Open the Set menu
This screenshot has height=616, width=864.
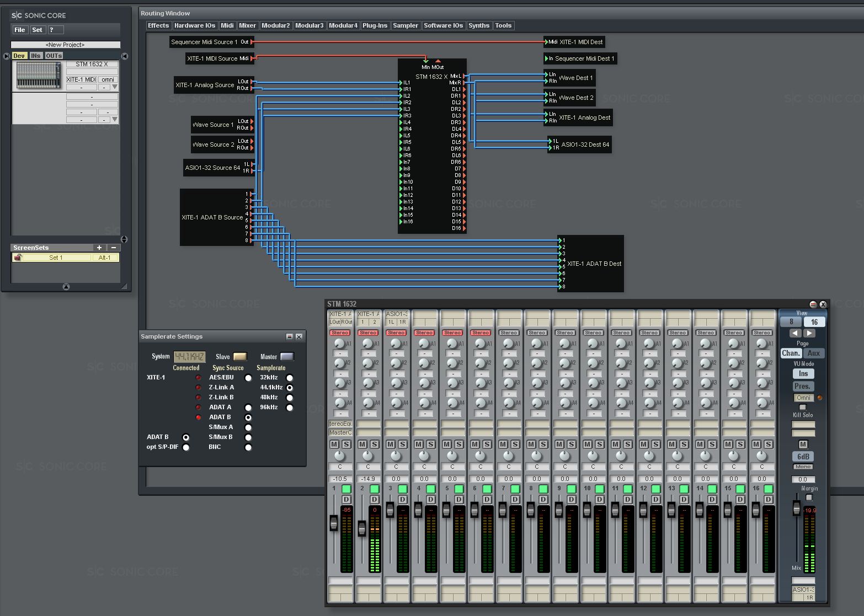(37, 30)
